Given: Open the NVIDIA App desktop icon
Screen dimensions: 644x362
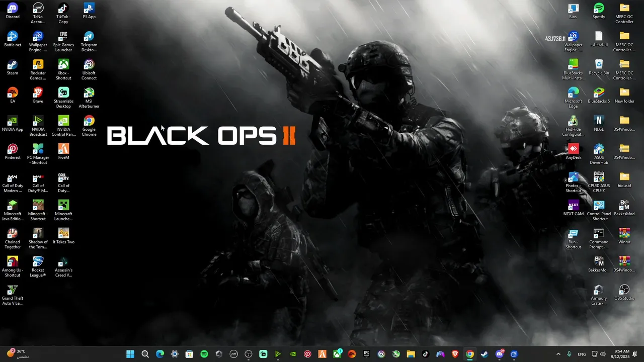Looking at the screenshot, I should pyautogui.click(x=13, y=124).
